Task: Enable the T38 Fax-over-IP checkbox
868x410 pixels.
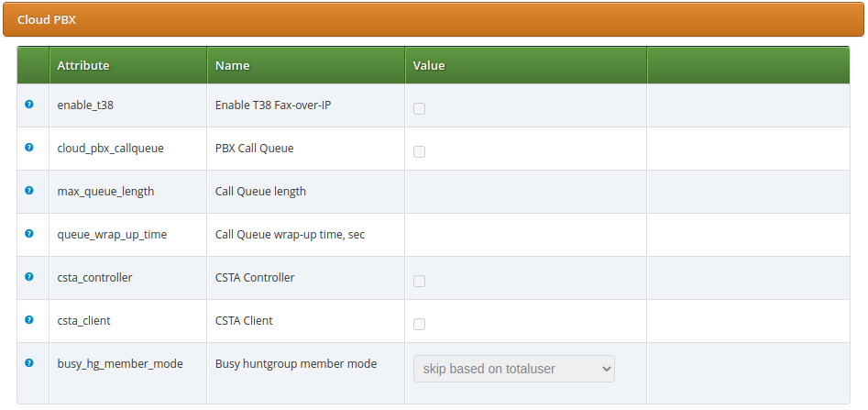Action: [420, 108]
